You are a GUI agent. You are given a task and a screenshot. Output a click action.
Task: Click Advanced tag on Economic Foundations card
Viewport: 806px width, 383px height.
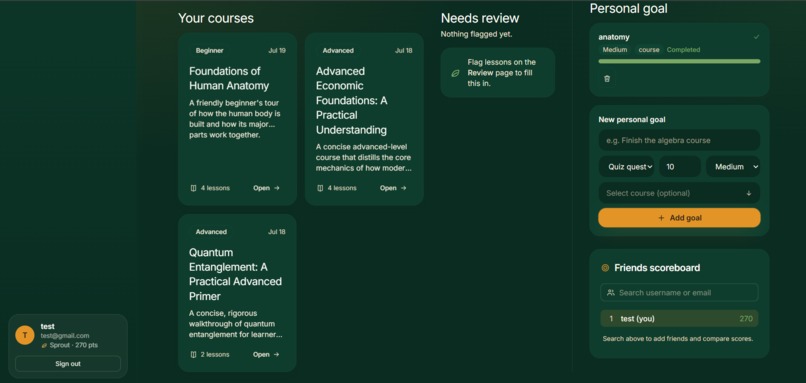point(338,50)
